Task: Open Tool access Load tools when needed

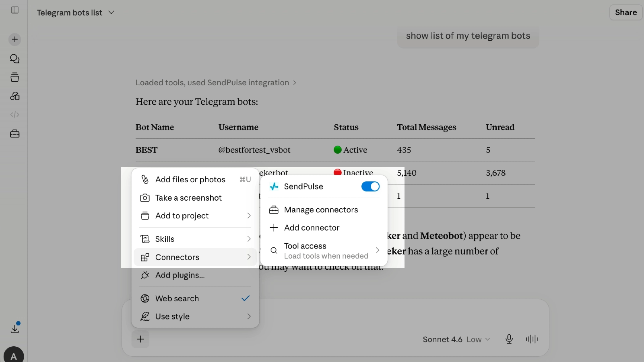Action: tap(324, 251)
